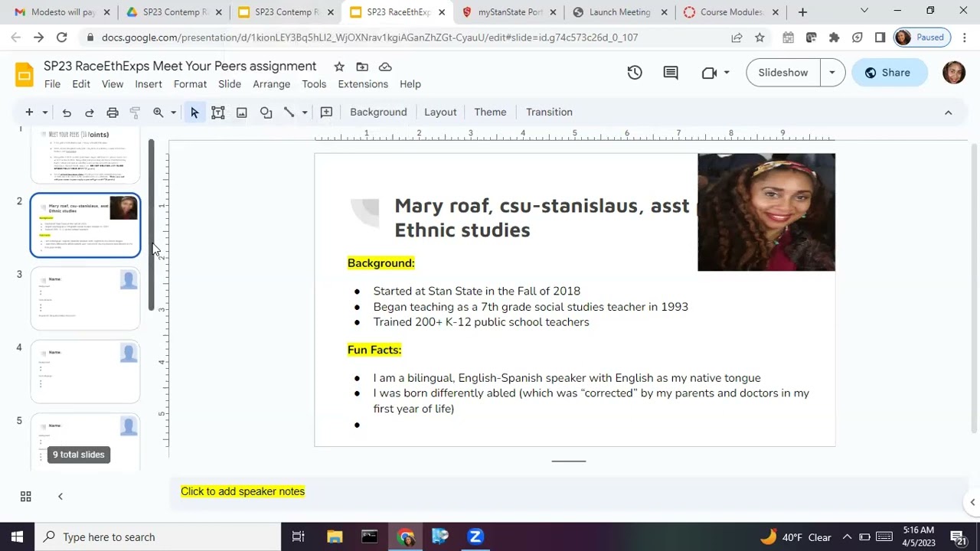Click the slide title Mary roaf text
This screenshot has width=980, height=551.
[x=542, y=218]
